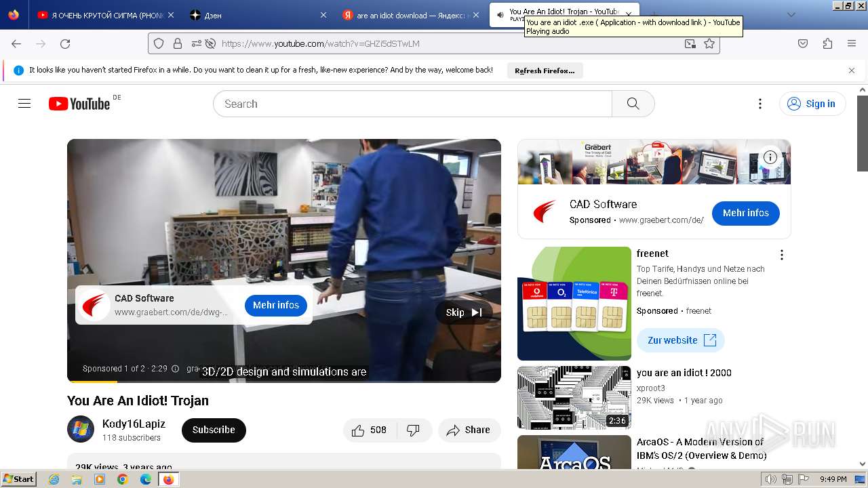Image resolution: width=868 pixels, height=488 pixels.
Task: Open tracking protection shield icon
Action: (159, 43)
